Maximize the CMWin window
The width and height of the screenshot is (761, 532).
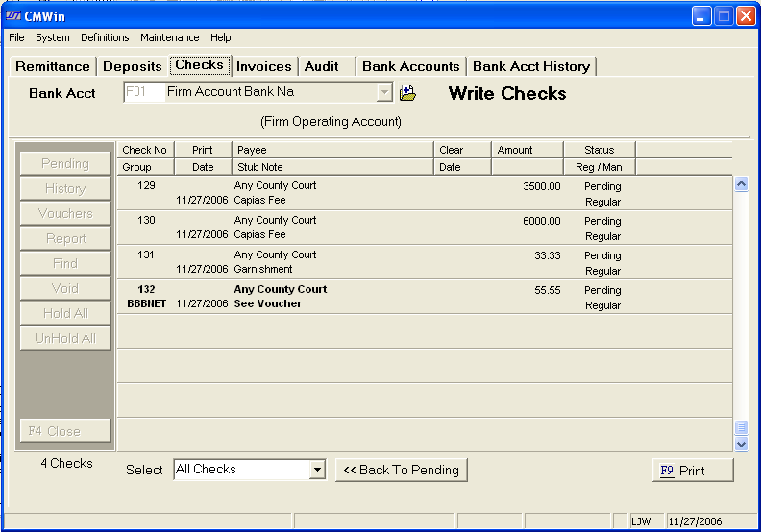(x=723, y=16)
